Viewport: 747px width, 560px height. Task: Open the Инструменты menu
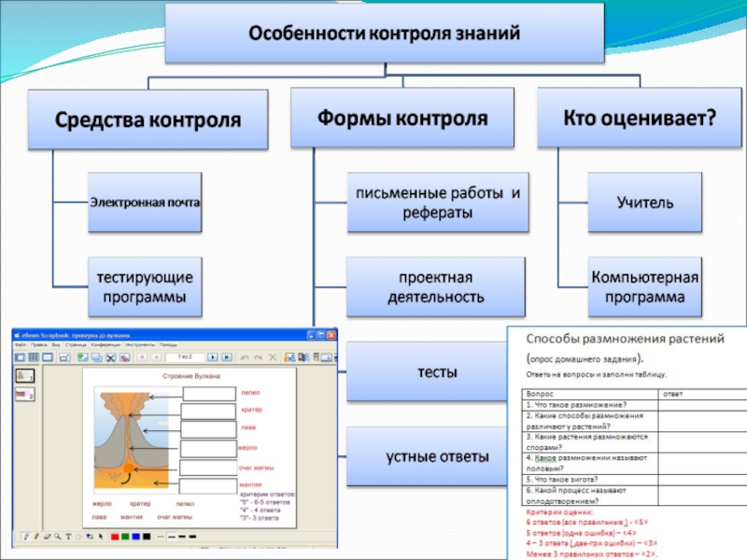pos(140,344)
